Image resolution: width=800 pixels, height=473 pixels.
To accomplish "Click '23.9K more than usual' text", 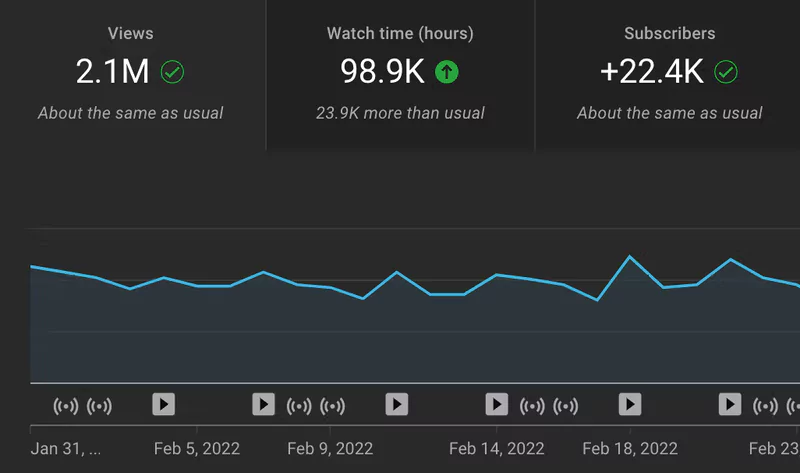I will click(x=400, y=113).
